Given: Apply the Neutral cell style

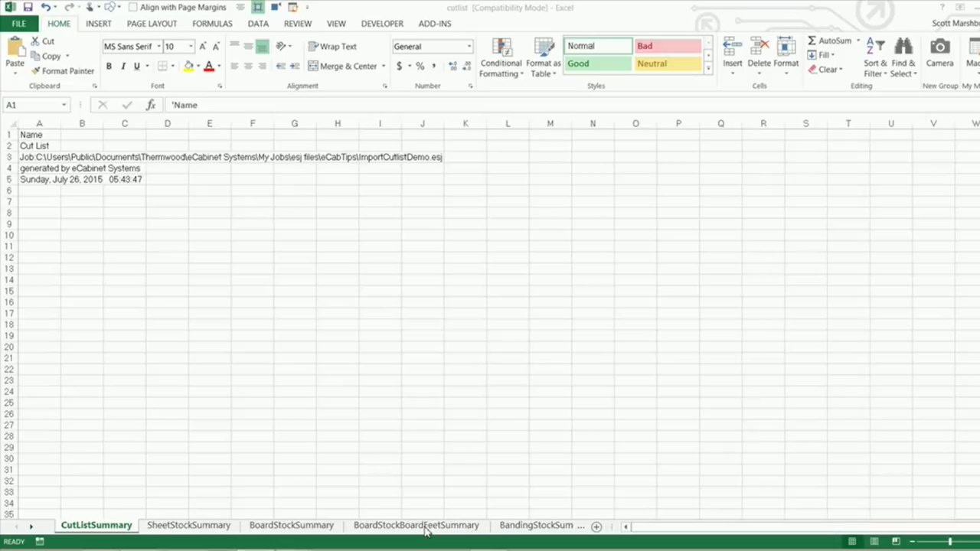Looking at the screenshot, I should point(668,64).
